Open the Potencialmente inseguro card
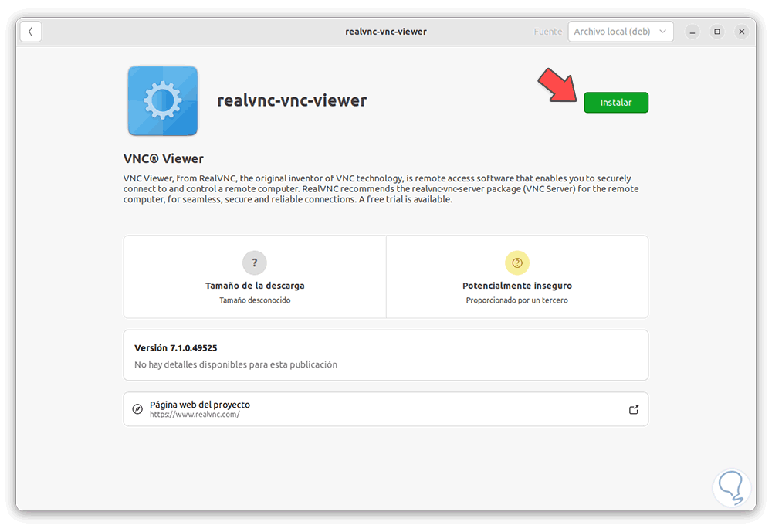Image resolution: width=772 pixels, height=532 pixels. point(517,277)
